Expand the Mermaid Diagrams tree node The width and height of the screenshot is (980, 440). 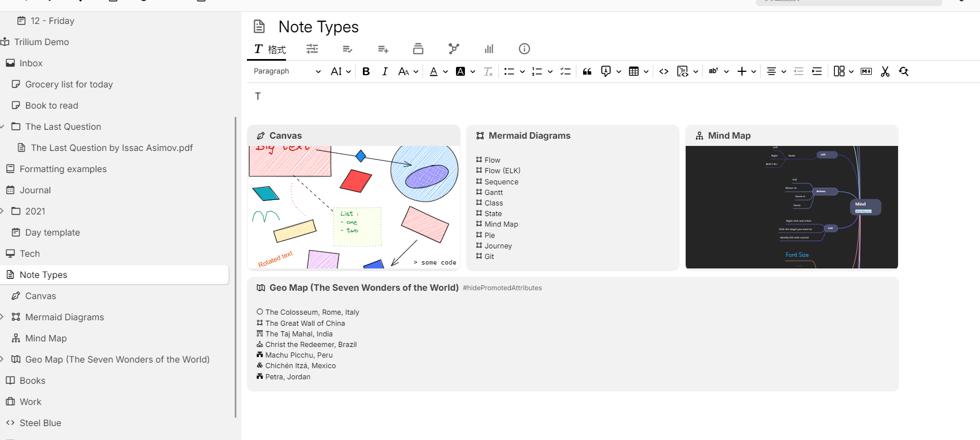(x=2, y=317)
